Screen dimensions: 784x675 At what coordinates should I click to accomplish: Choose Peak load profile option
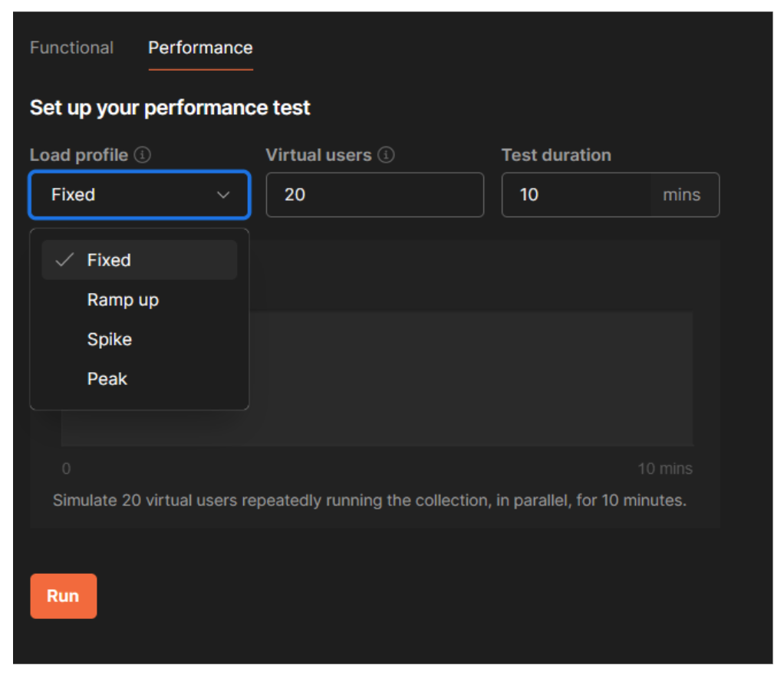point(107,379)
